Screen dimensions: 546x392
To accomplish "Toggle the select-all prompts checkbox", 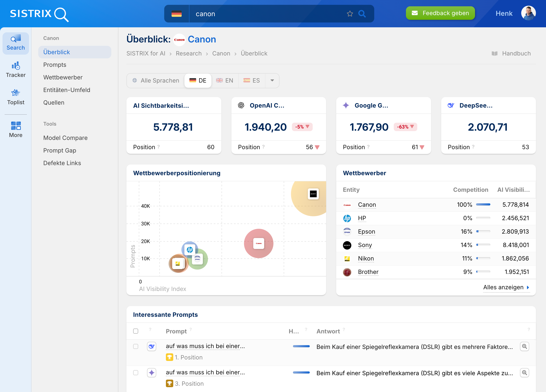I will tap(136, 331).
